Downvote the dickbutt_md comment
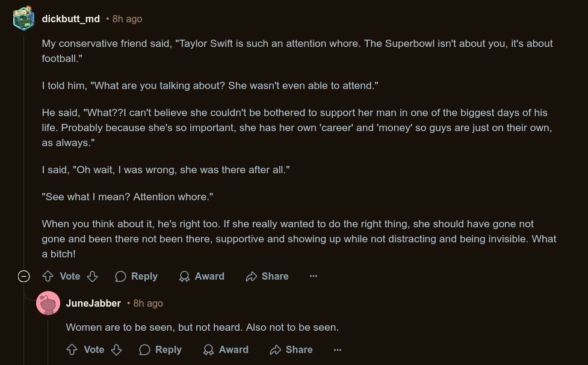This screenshot has height=365, width=588. click(92, 277)
